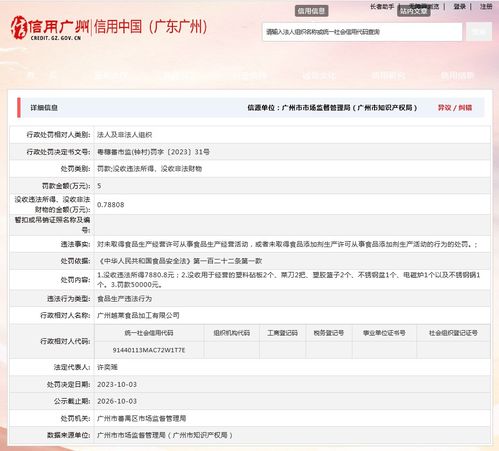
Task: Click the 罚款金额(万元) row label
Action: tap(66, 186)
